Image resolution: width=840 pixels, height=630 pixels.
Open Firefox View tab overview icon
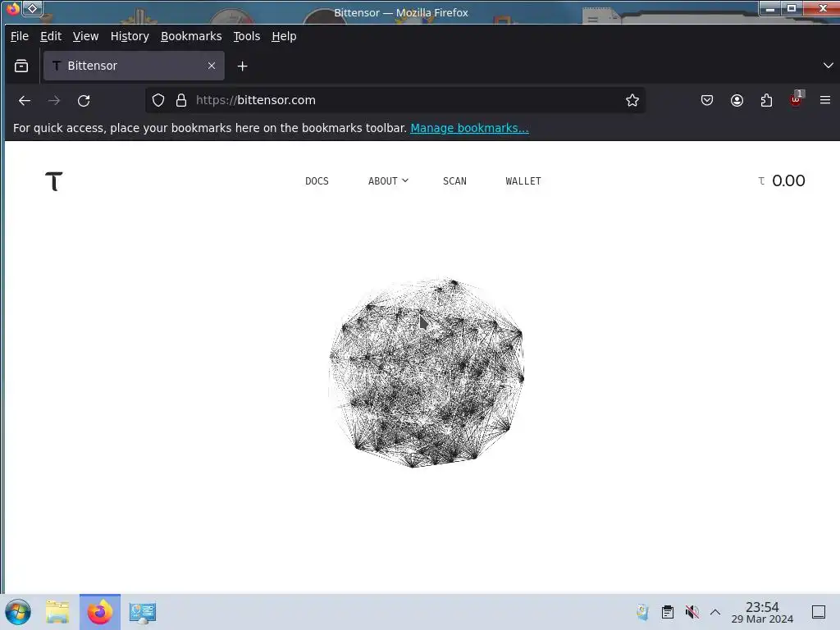21,66
